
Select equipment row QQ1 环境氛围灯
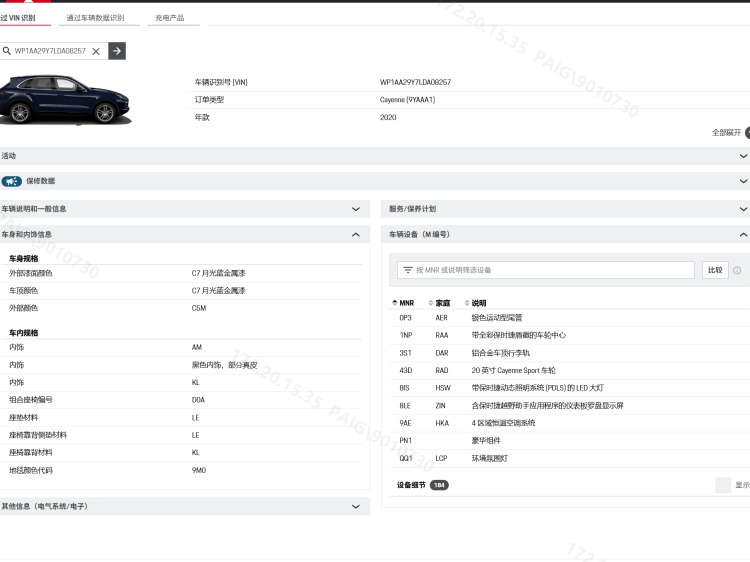click(569, 458)
